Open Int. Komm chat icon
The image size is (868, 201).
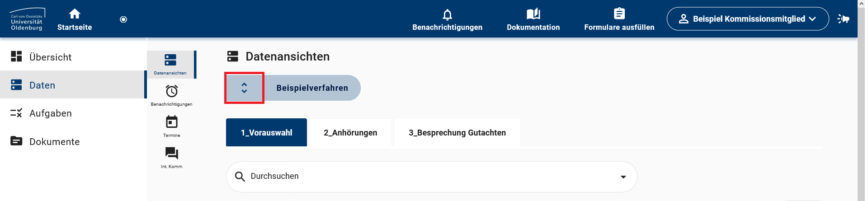point(171,154)
